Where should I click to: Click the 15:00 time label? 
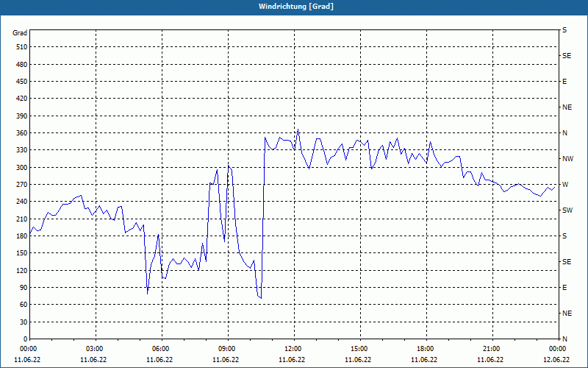pyautogui.click(x=359, y=349)
